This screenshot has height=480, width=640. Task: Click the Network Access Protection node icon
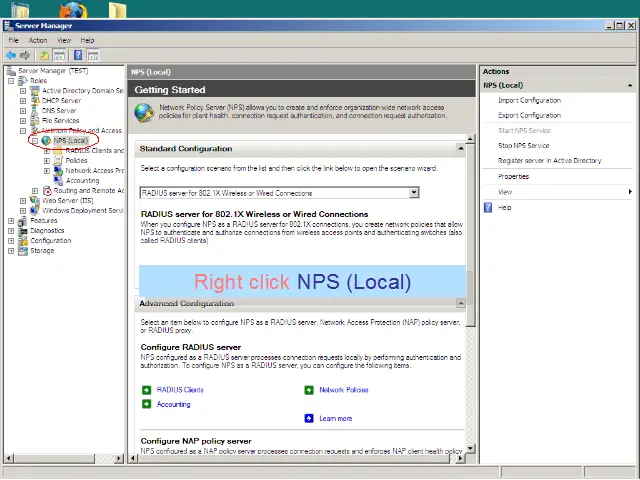click(58, 171)
